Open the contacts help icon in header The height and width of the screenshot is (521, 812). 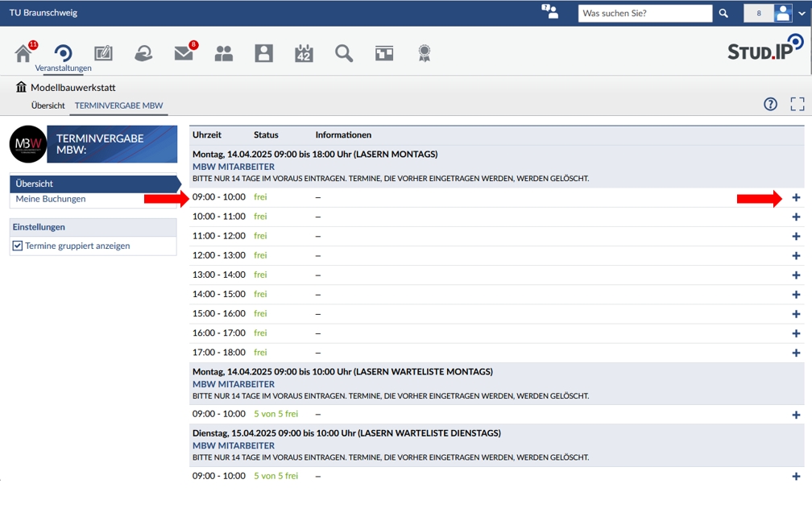[549, 11]
